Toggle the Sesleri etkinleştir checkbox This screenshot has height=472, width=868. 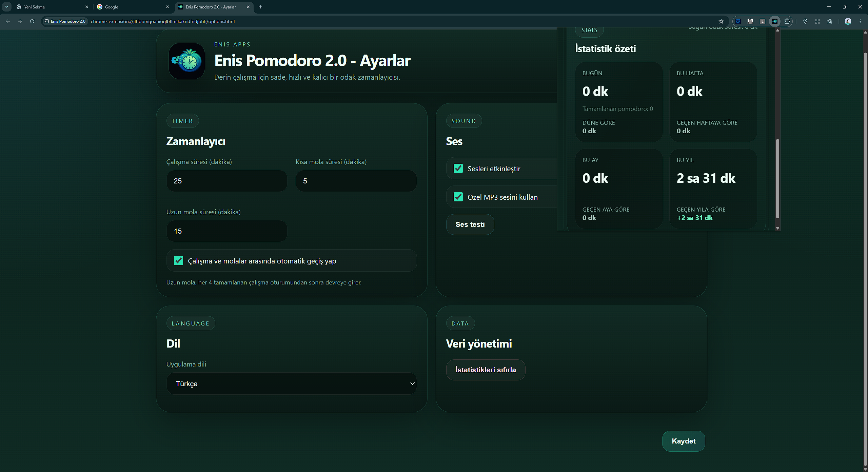click(x=458, y=169)
